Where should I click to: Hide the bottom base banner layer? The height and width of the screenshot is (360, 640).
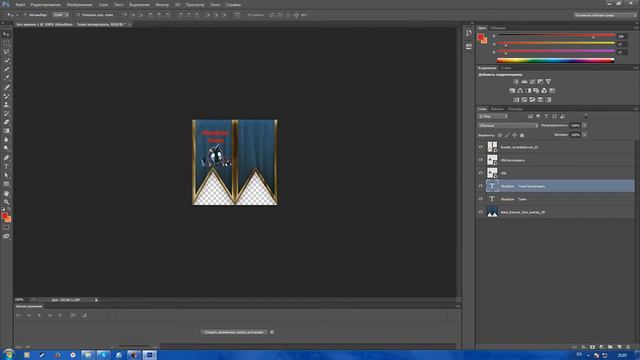pos(481,212)
